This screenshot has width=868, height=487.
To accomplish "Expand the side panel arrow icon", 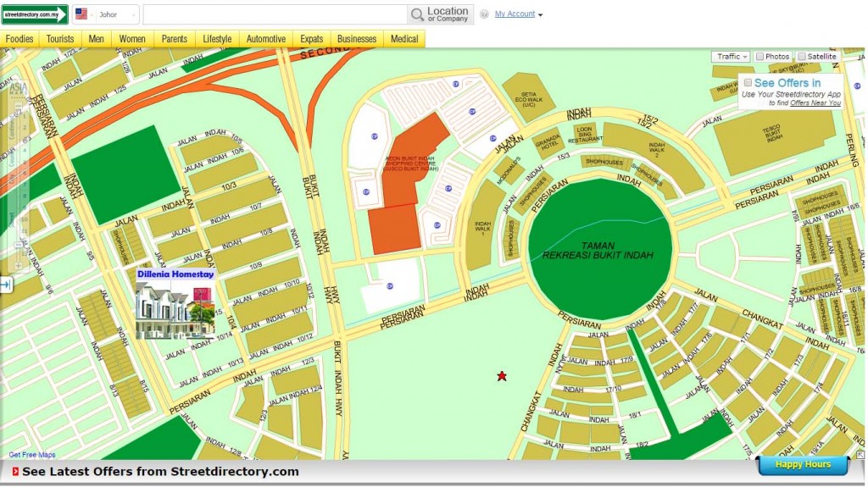I will click(6, 285).
